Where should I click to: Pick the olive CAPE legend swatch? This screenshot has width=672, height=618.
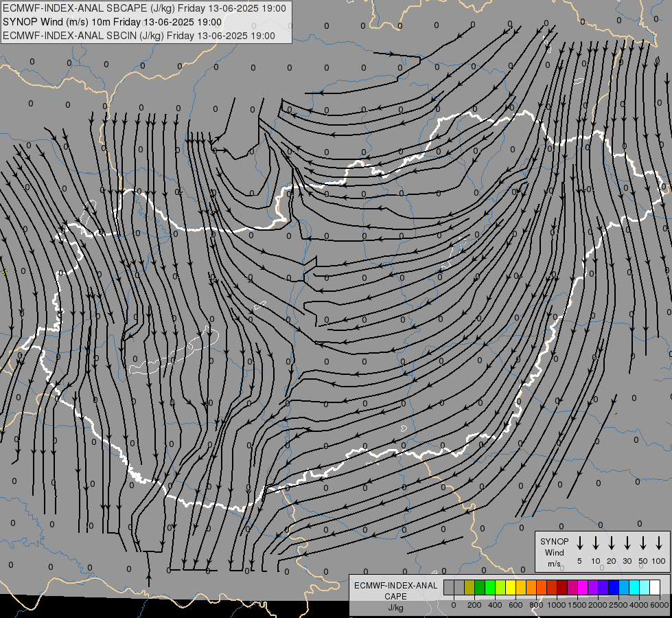(x=470, y=587)
